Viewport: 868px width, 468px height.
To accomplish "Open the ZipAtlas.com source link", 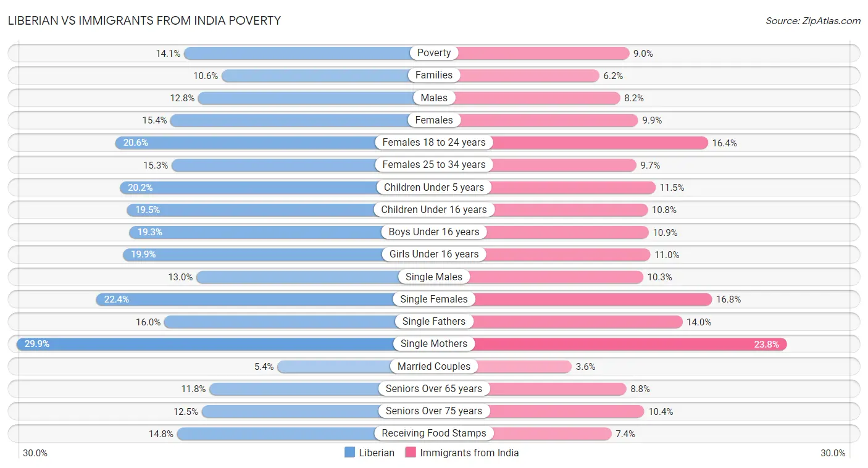I will (x=812, y=20).
